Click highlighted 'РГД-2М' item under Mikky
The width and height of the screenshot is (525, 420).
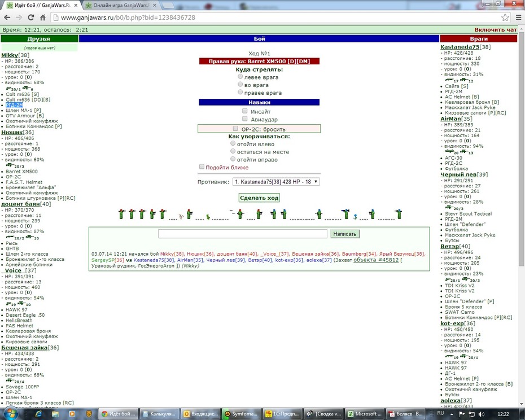pos(15,105)
